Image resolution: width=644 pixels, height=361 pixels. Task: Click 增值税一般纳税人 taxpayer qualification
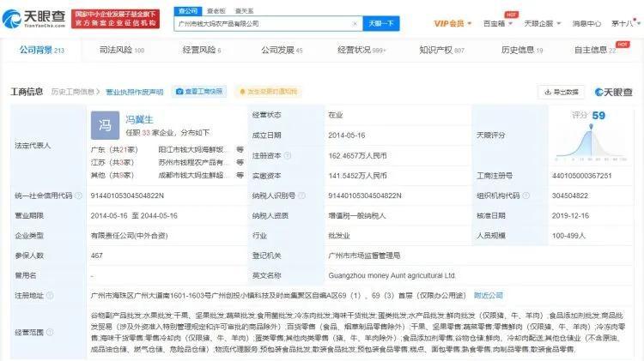click(x=357, y=215)
